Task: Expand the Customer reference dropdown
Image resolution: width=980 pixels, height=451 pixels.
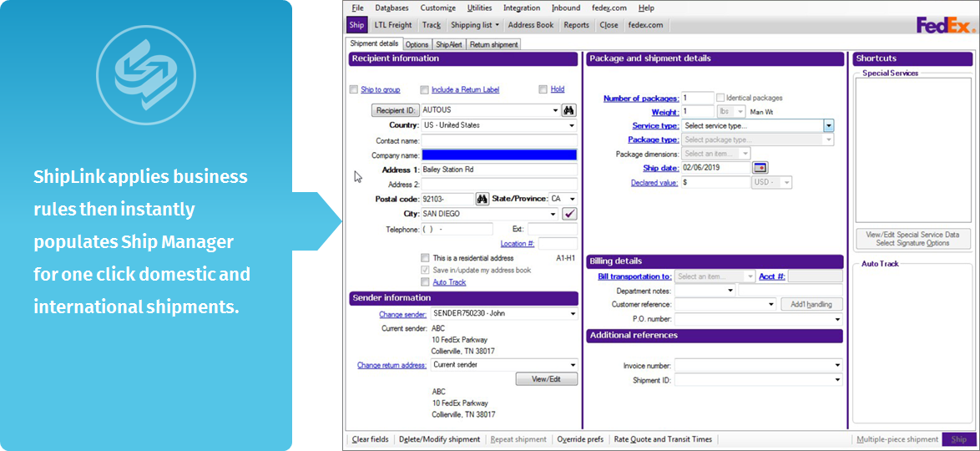Action: [771, 305]
